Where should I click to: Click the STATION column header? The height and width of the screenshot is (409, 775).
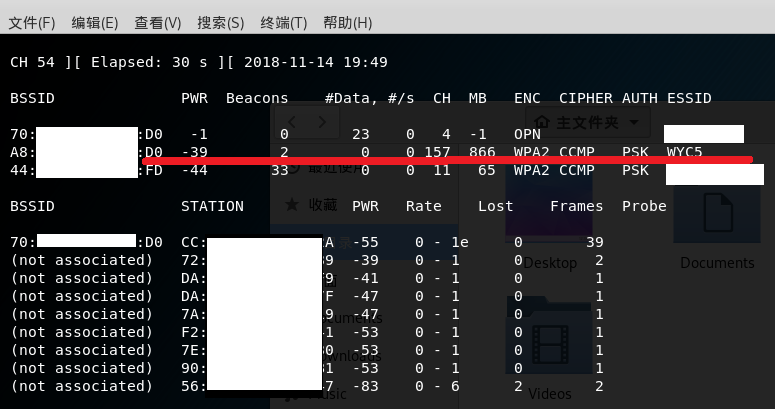[x=213, y=206]
